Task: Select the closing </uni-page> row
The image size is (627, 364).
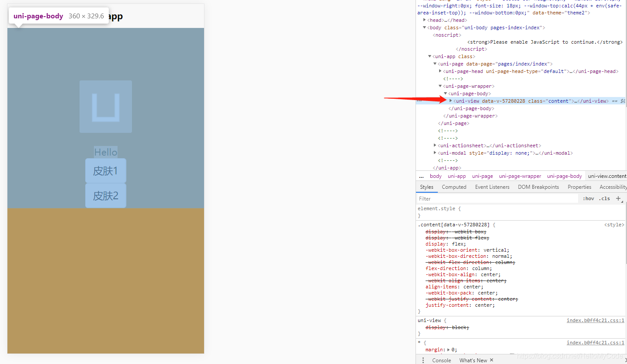Action: click(454, 123)
